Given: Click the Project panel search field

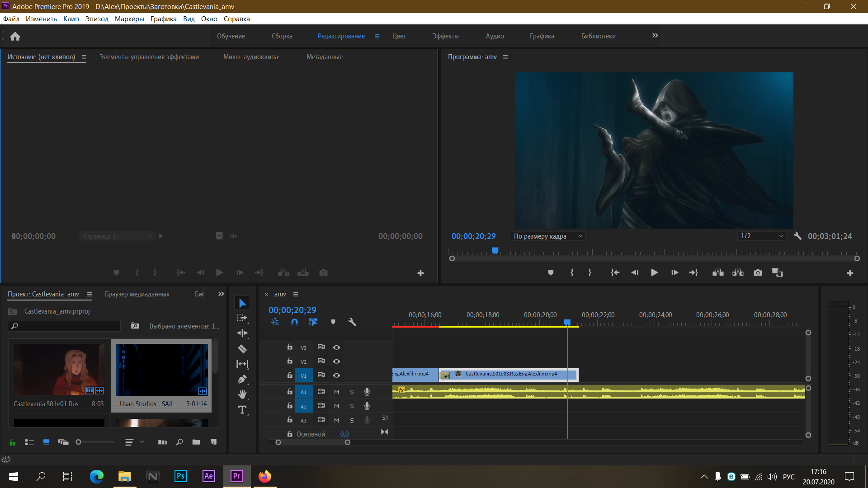Looking at the screenshot, I should [64, 326].
